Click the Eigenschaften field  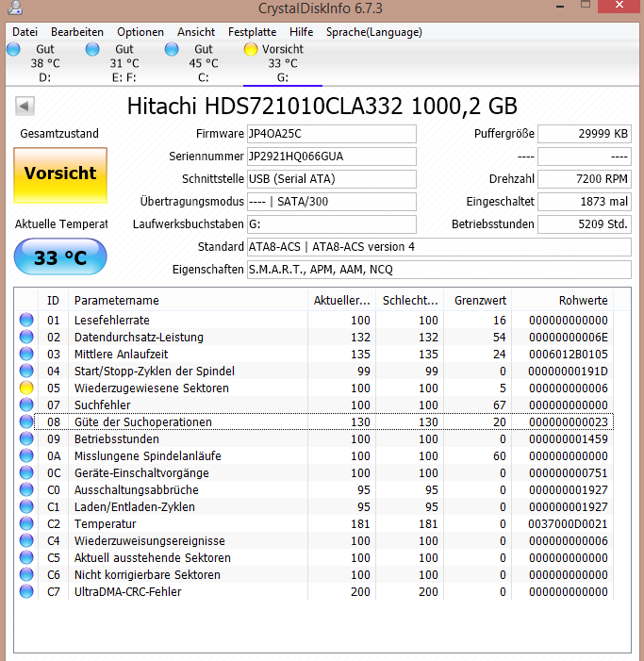[439, 270]
